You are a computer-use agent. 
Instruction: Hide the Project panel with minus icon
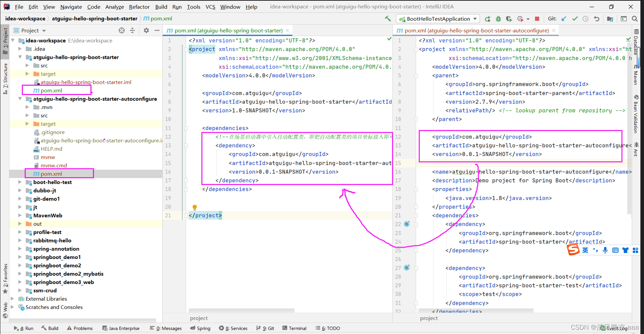click(x=157, y=30)
